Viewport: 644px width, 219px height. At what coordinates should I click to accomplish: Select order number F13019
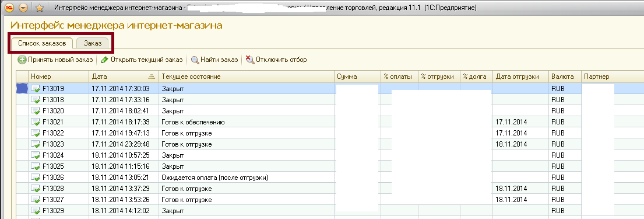click(x=54, y=89)
